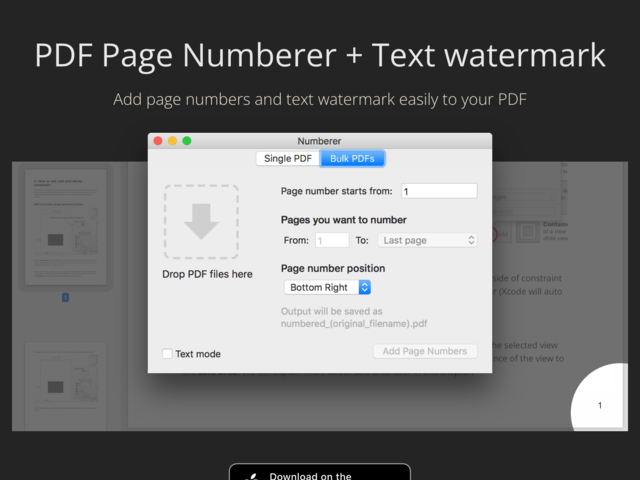Click the green zoom window button
This screenshot has width=640, height=480.
point(187,141)
